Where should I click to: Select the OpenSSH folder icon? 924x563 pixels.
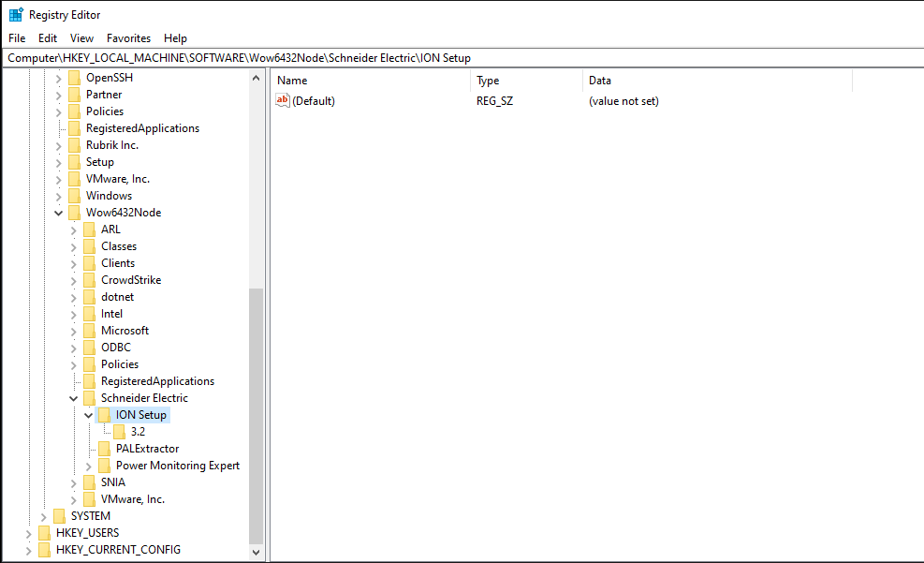pyautogui.click(x=74, y=78)
